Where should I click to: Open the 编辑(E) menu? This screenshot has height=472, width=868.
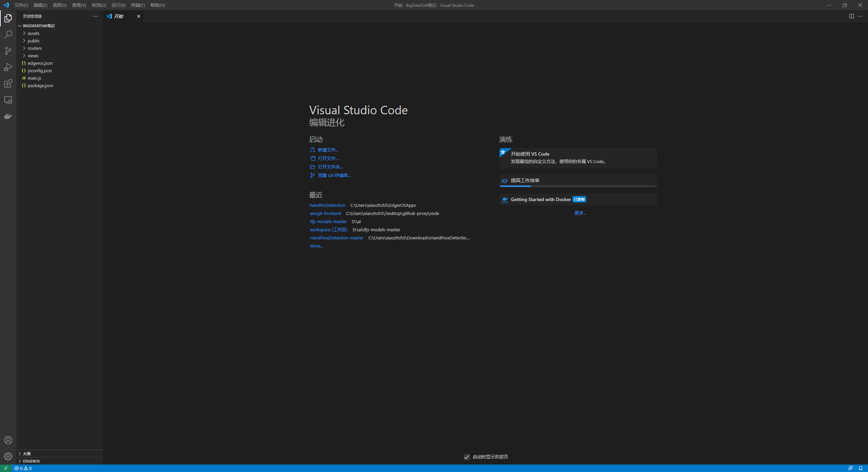click(40, 5)
